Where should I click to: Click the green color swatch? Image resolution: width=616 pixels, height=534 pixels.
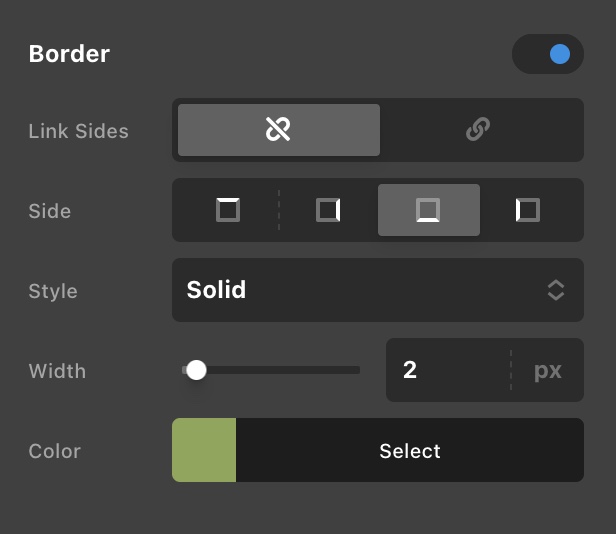[204, 450]
